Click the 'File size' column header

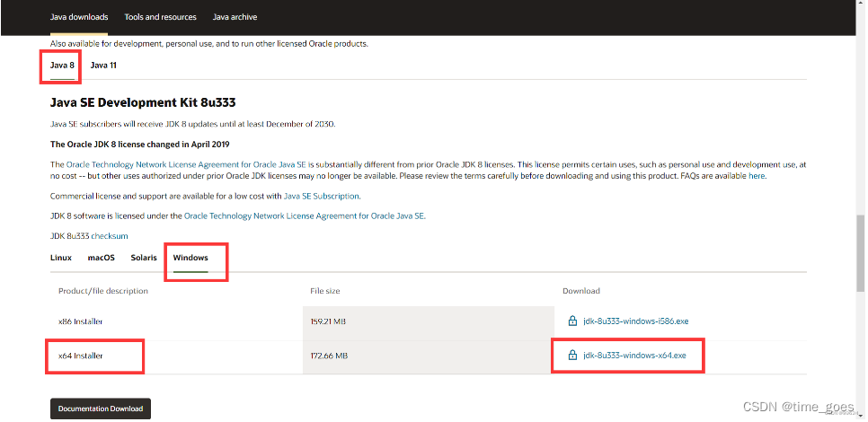pyautogui.click(x=325, y=291)
